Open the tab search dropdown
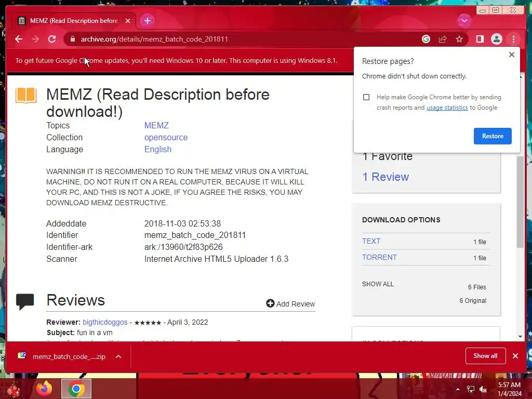 tap(464, 21)
